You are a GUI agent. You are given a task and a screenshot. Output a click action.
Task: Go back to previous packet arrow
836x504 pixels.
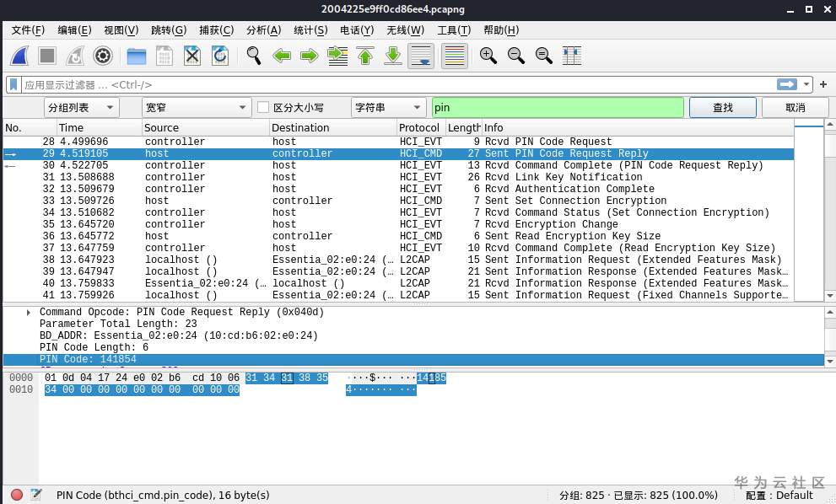tap(282, 56)
